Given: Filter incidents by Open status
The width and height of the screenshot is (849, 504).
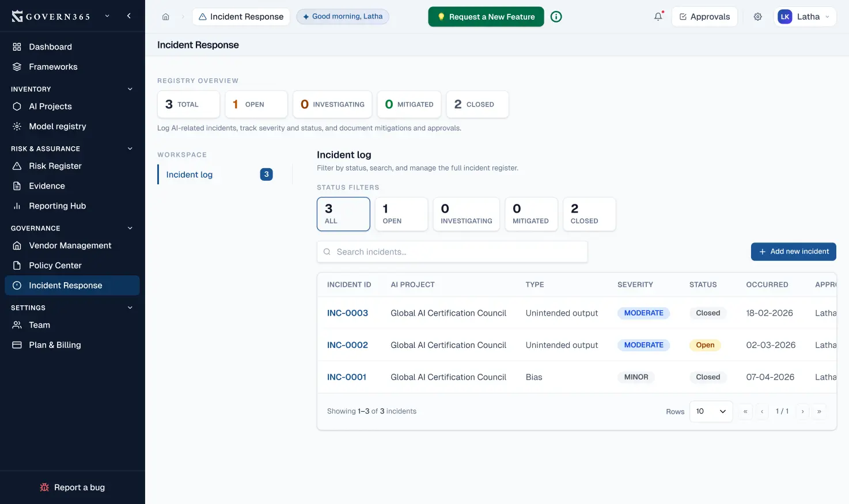Looking at the screenshot, I should coord(401,214).
